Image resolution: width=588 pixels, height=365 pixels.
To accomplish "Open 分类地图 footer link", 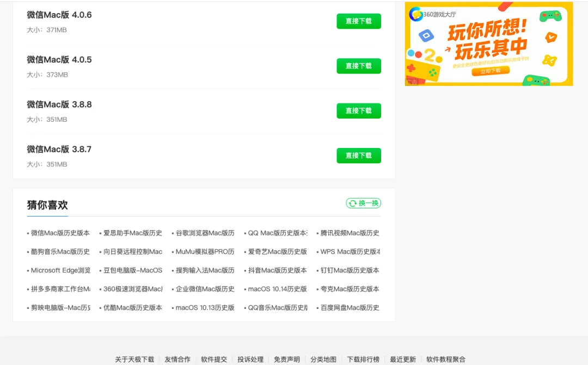I will tap(323, 360).
